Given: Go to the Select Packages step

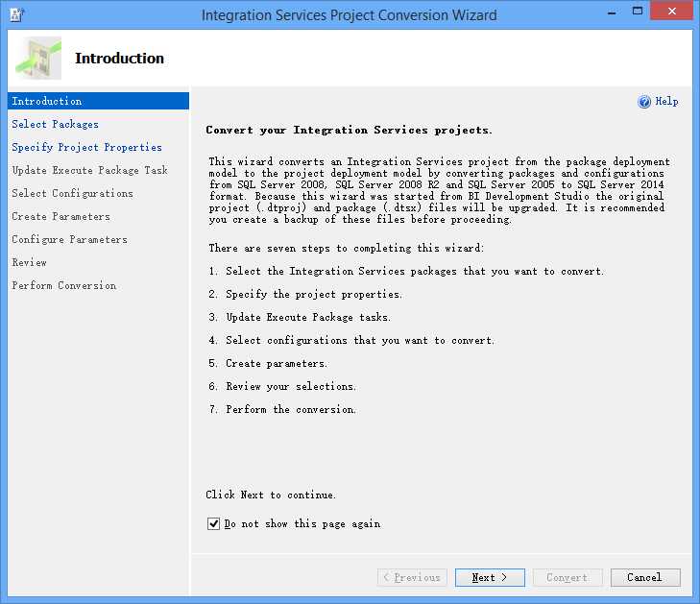Looking at the screenshot, I should coord(55,124).
